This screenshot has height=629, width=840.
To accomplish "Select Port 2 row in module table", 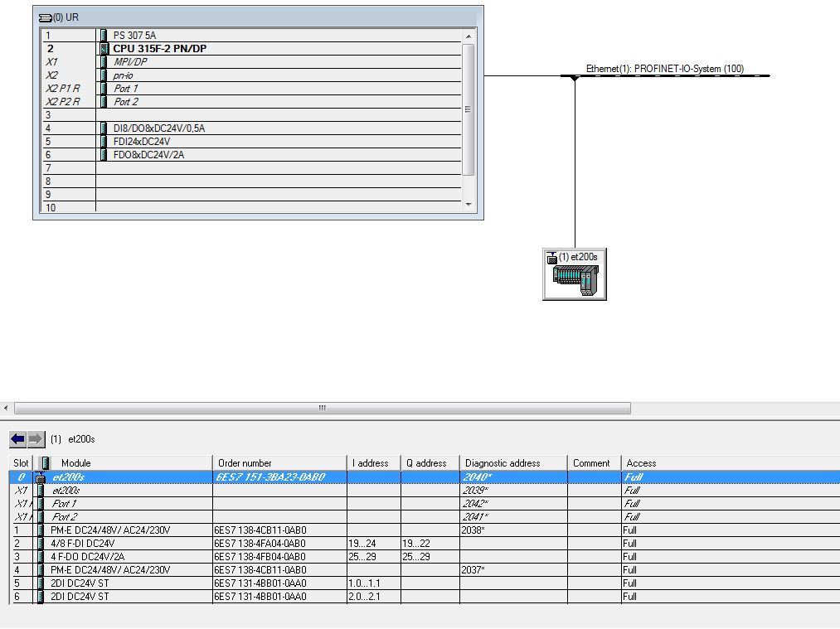I will [425, 517].
